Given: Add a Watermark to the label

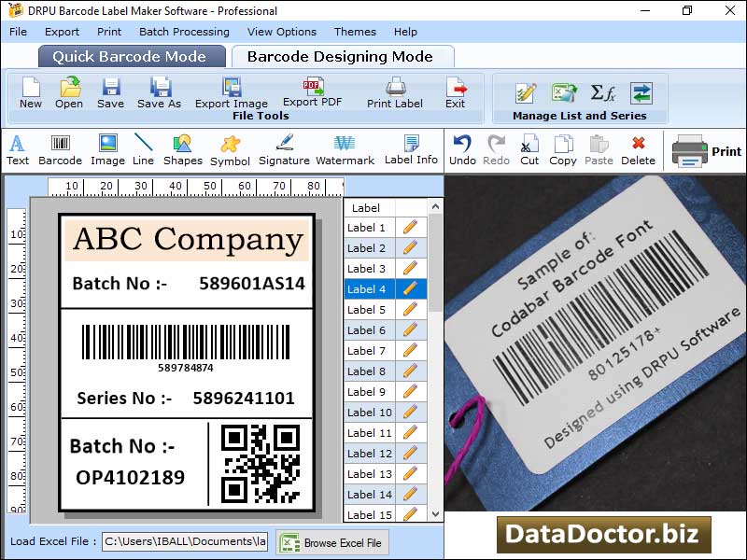Looking at the screenshot, I should 345,149.
